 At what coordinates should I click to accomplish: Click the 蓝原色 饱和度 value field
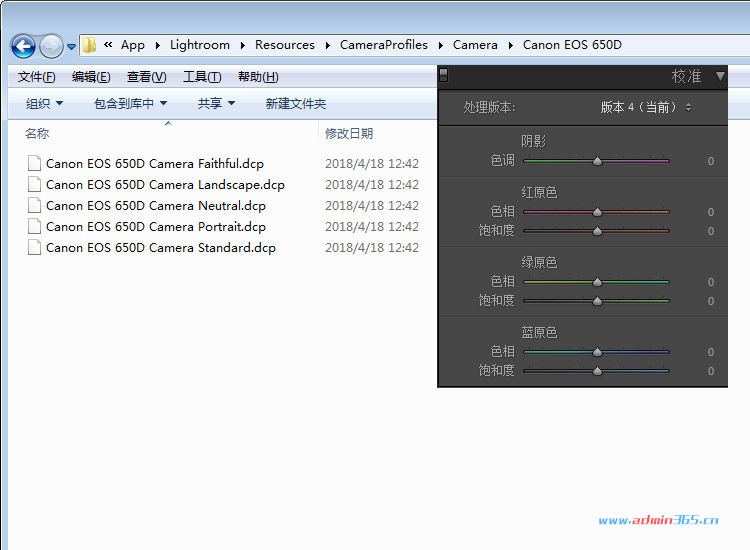[x=711, y=371]
